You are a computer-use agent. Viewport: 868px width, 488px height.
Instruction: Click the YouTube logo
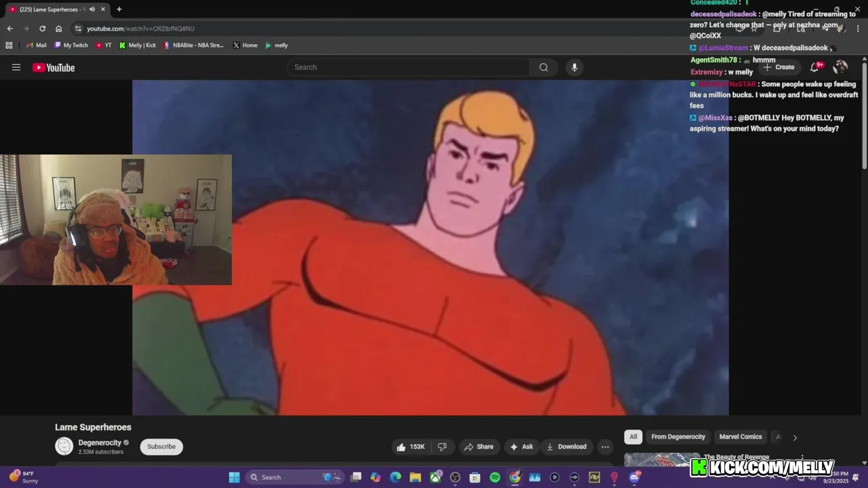pos(54,67)
